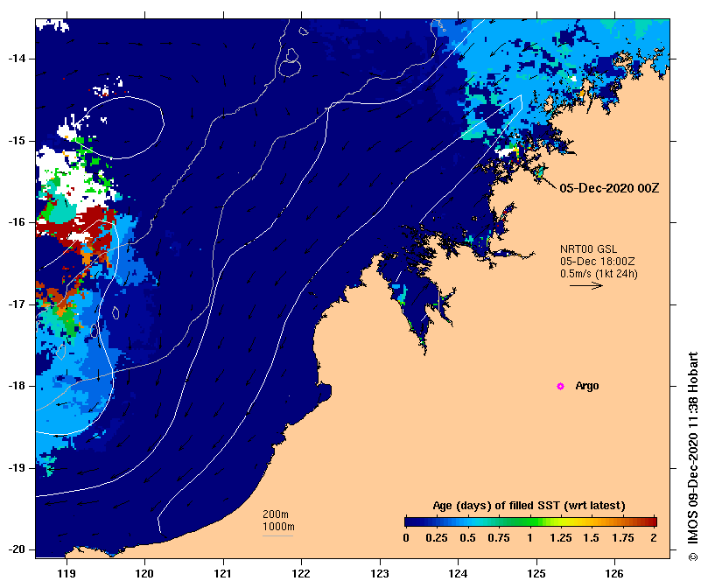The image size is (708, 588).
Task: Click longitude axis label 123
Action: click(x=380, y=573)
